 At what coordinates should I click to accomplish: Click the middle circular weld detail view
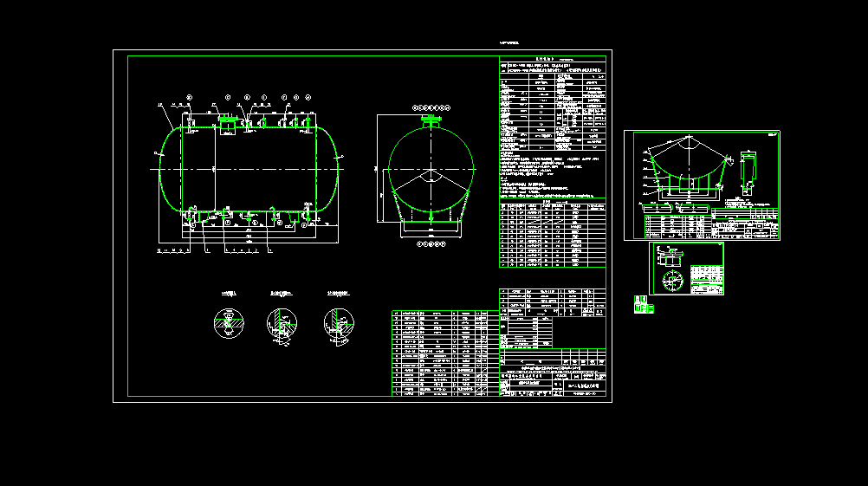[x=282, y=323]
